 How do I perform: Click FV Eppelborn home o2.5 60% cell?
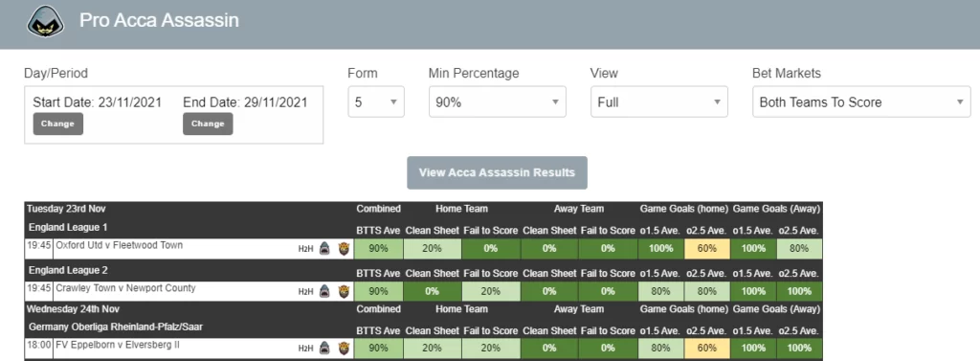point(706,348)
